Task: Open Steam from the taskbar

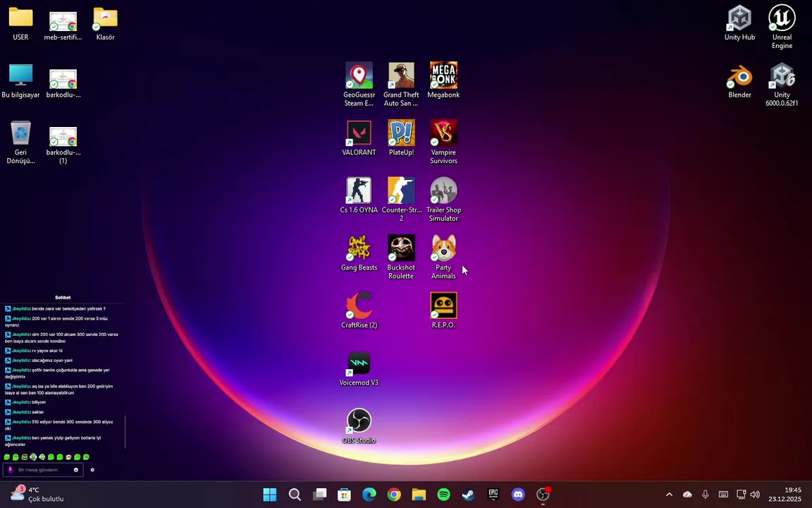Action: click(469, 495)
